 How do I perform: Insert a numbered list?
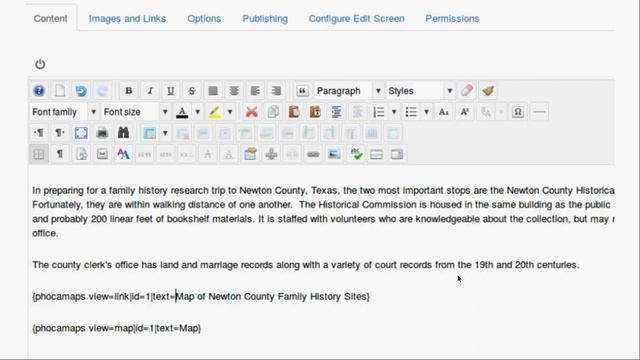(378, 112)
